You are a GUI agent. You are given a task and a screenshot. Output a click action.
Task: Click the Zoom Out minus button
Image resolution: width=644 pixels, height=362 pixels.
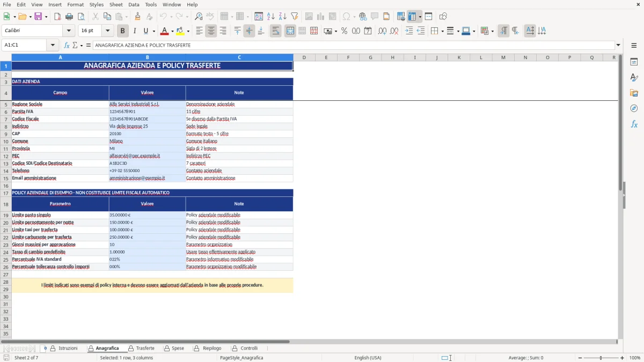[x=579, y=358]
